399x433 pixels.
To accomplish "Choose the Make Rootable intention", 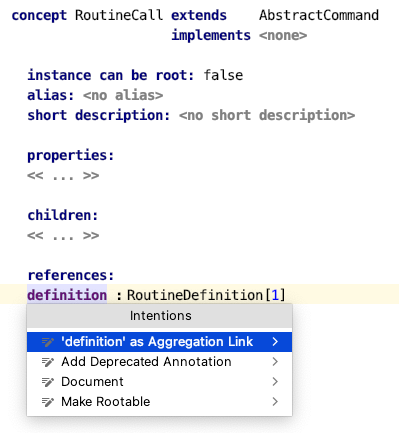I will click(159, 402).
